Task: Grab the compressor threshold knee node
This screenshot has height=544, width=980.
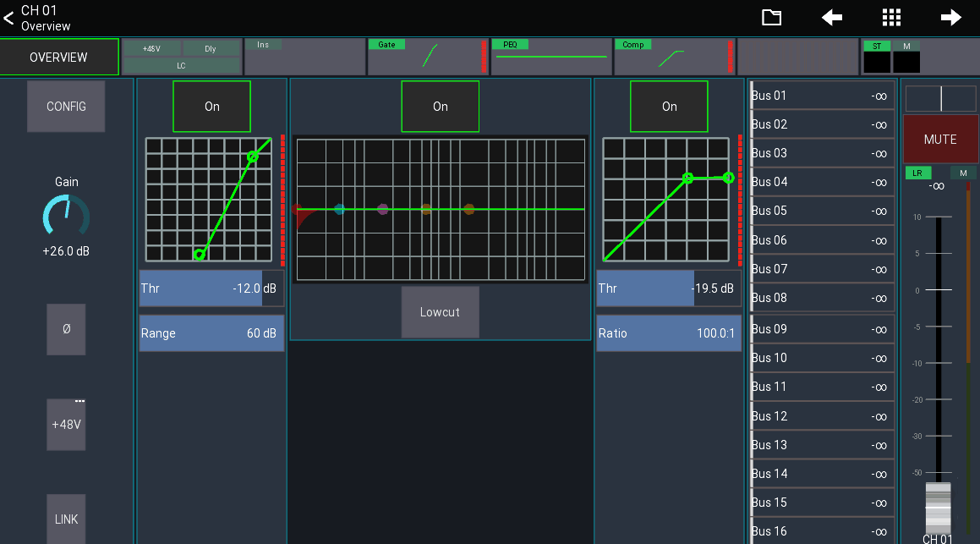Action: [x=688, y=179]
